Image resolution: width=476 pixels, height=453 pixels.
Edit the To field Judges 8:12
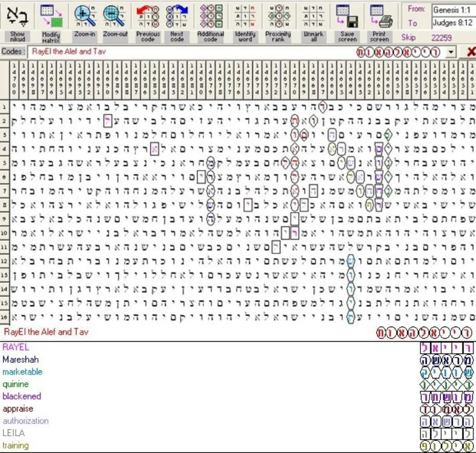[454, 23]
